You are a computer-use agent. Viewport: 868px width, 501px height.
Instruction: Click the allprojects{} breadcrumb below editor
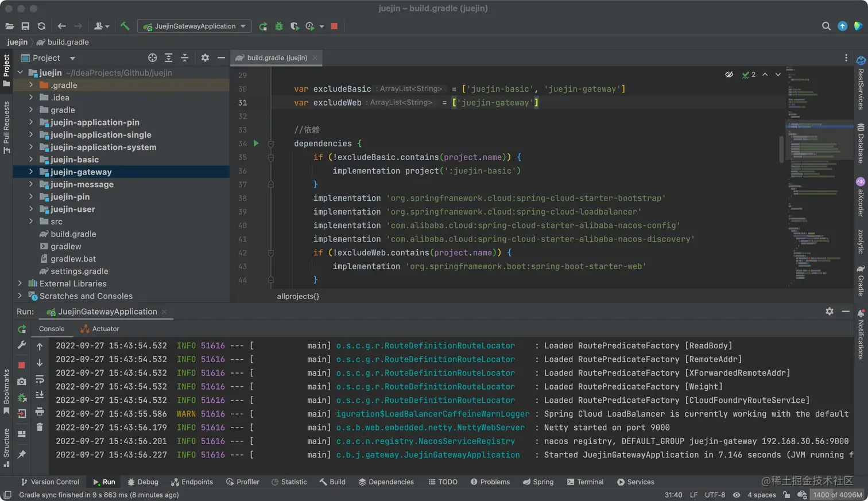pos(298,296)
